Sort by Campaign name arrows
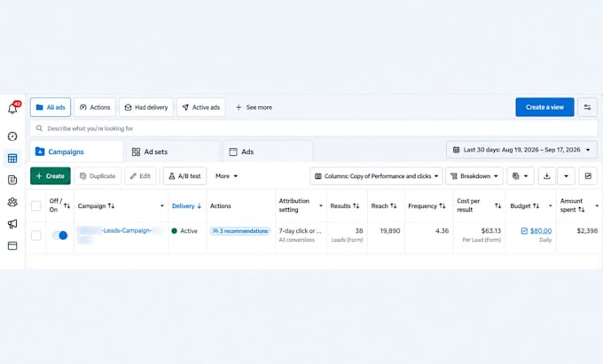This screenshot has height=364, width=603. (x=111, y=206)
